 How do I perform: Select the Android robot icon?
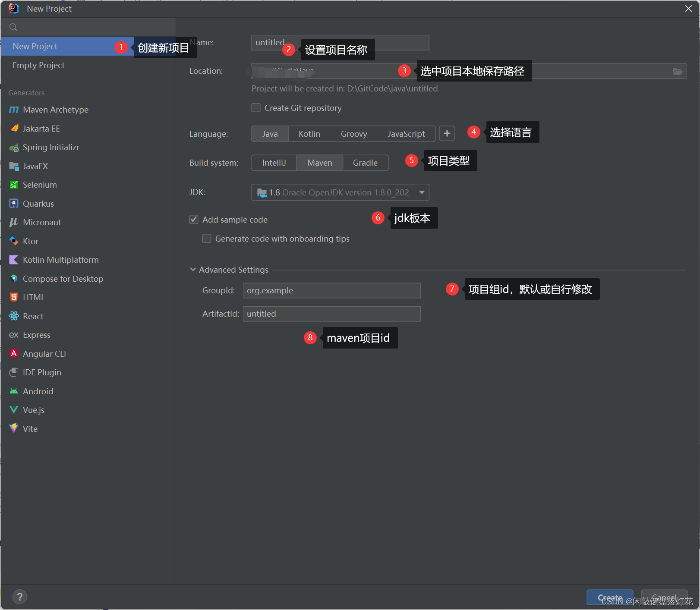tap(14, 391)
